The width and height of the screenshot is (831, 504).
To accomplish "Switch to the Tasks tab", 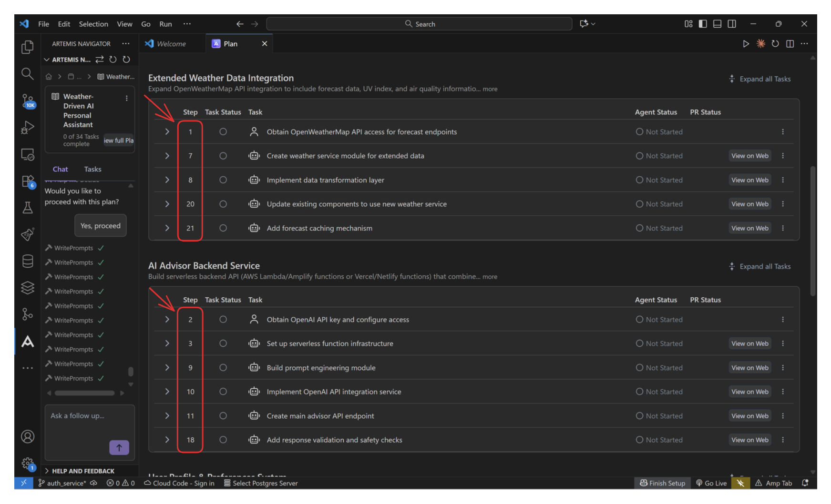I will (92, 169).
